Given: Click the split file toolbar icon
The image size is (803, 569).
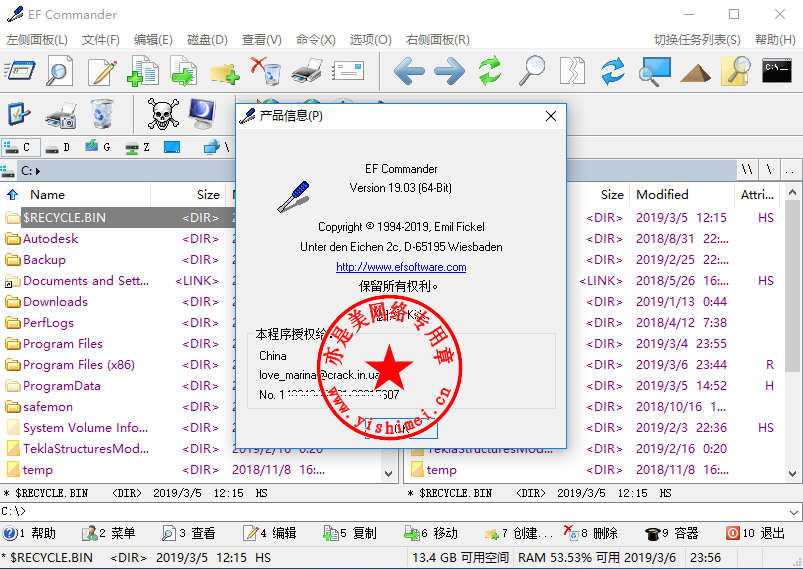Looking at the screenshot, I should (572, 71).
